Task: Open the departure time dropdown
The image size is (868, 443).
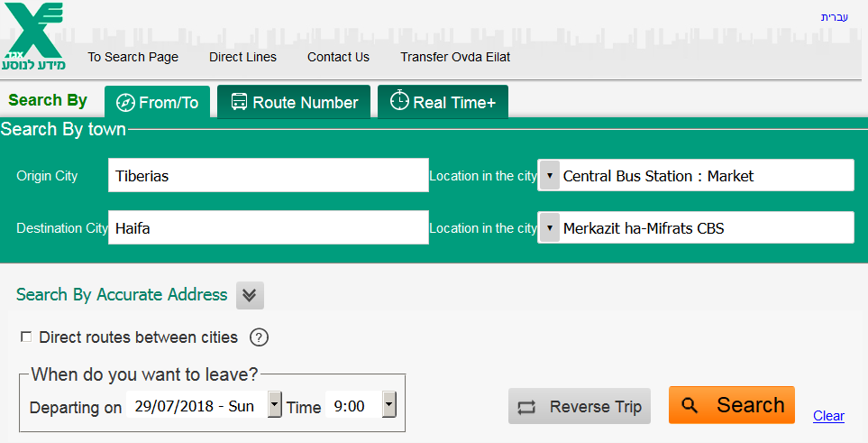Action: pos(388,405)
